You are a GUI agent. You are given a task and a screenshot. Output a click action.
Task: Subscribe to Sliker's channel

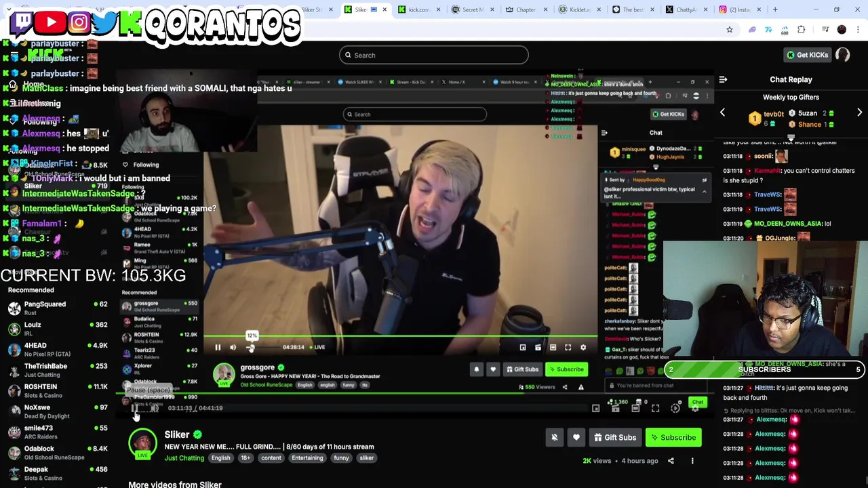[672, 437]
